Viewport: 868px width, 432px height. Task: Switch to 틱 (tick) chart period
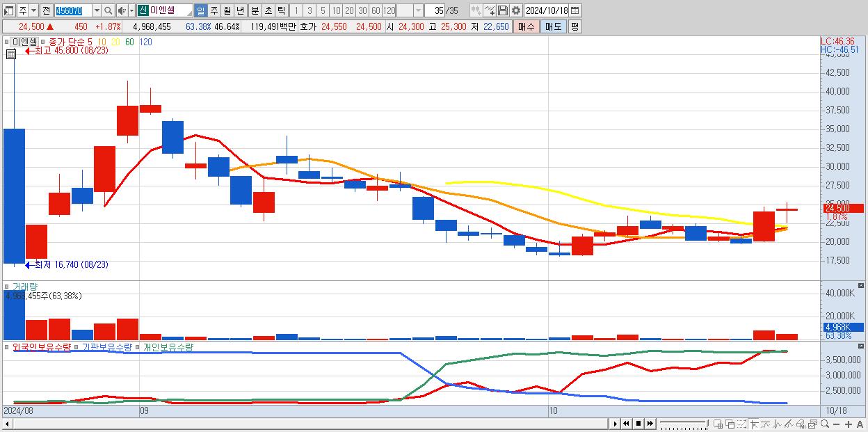click(x=281, y=10)
